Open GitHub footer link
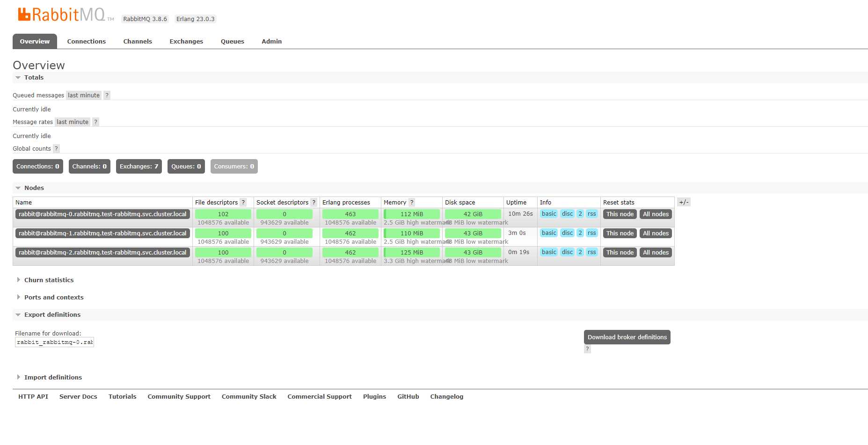868x445 pixels. click(408, 397)
